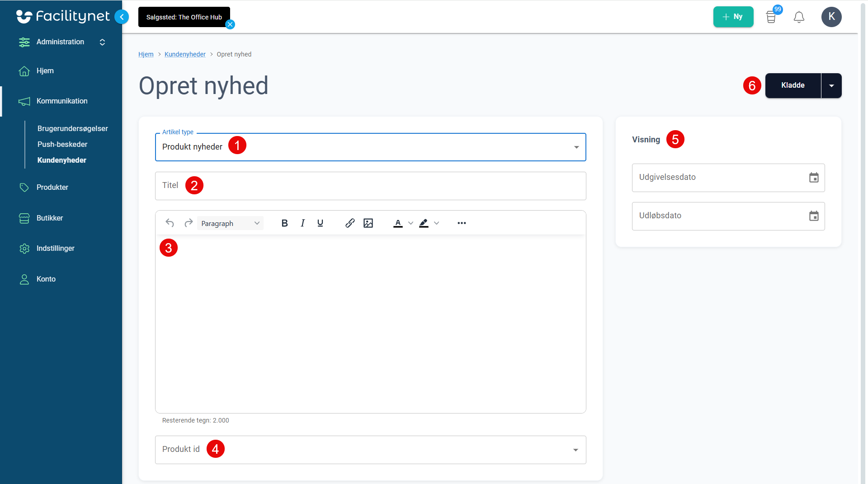This screenshot has width=868, height=484.
Task: Click the Salgssted: The Office Hub chip
Action: coord(184,17)
